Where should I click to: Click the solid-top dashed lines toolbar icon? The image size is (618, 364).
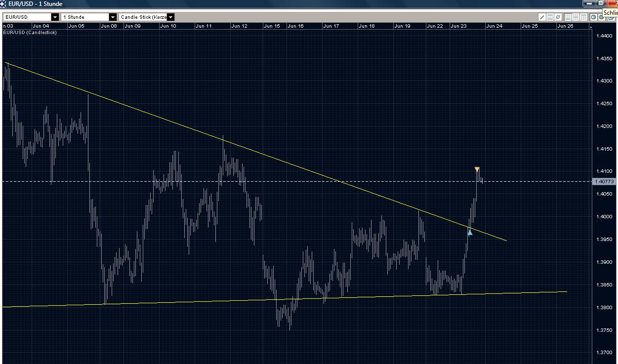pos(583,17)
